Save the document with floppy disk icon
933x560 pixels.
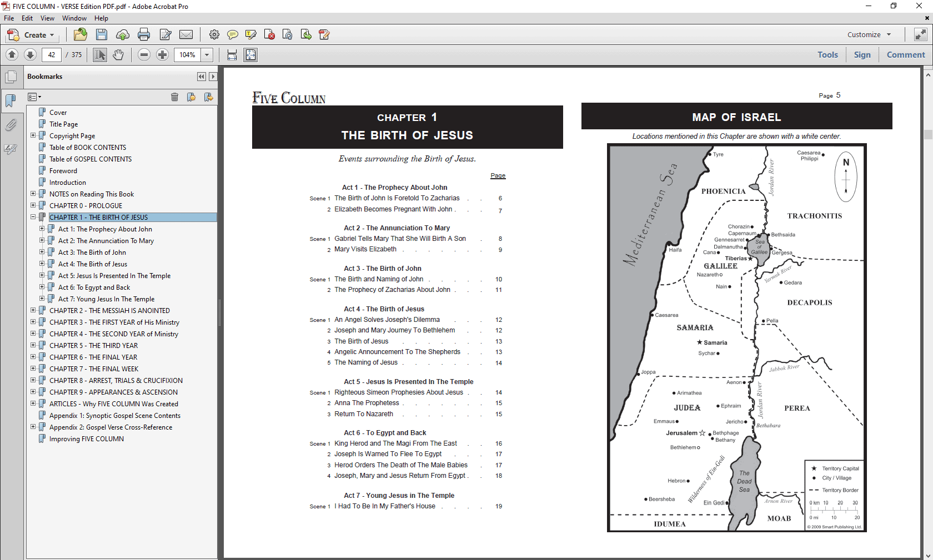pos(102,34)
